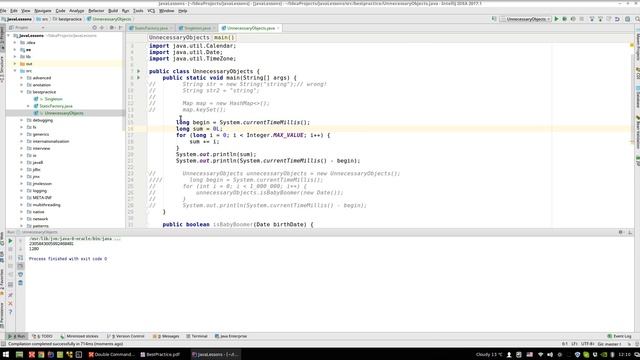Place cursor on 'long sum = 0L;' line
This screenshot has width=640, height=360.
[199, 129]
